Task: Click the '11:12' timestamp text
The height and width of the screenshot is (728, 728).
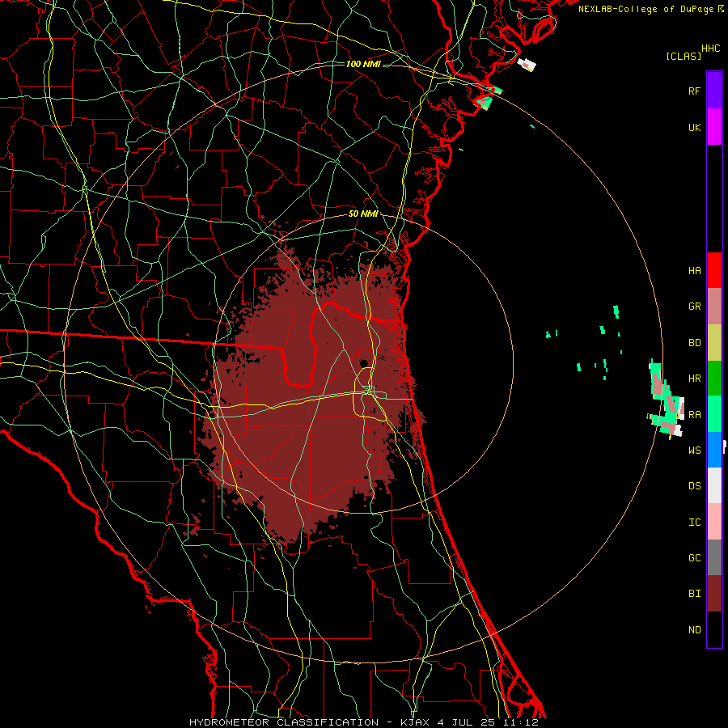Action: tap(521, 722)
